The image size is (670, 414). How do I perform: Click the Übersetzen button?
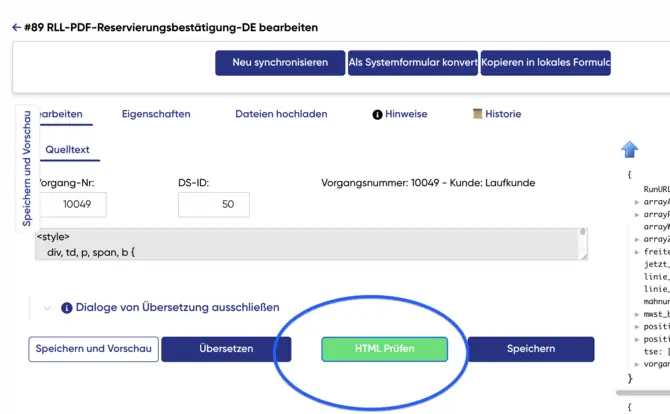[226, 349]
